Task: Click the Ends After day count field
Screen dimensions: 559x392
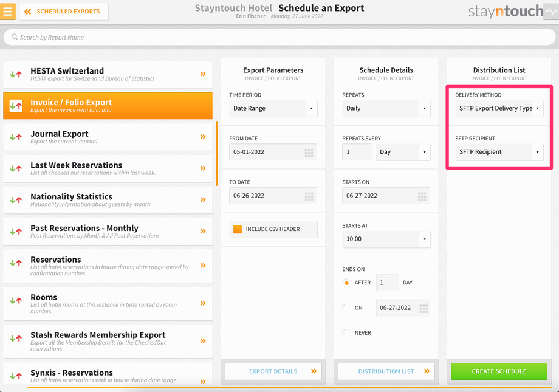Action: click(x=387, y=283)
